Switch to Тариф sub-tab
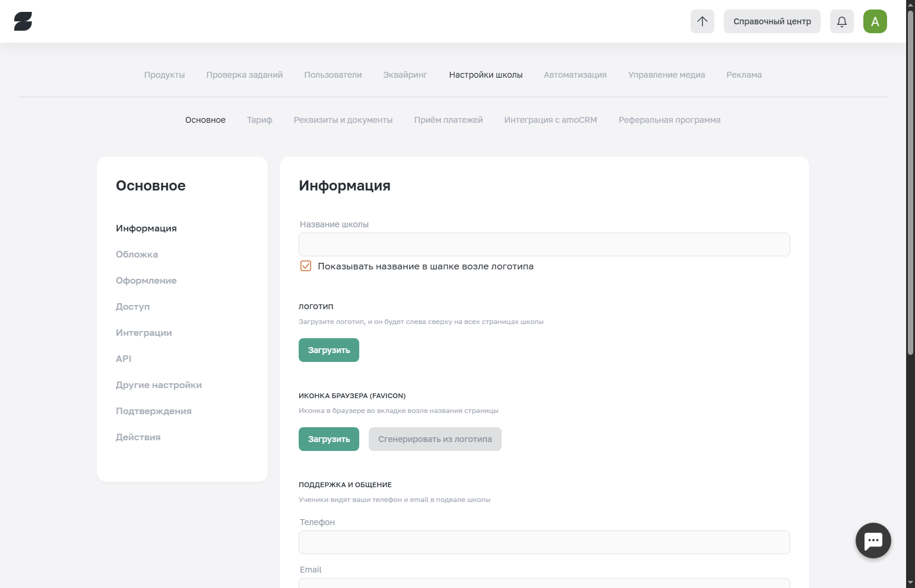Image resolution: width=915 pixels, height=588 pixels. (x=259, y=120)
